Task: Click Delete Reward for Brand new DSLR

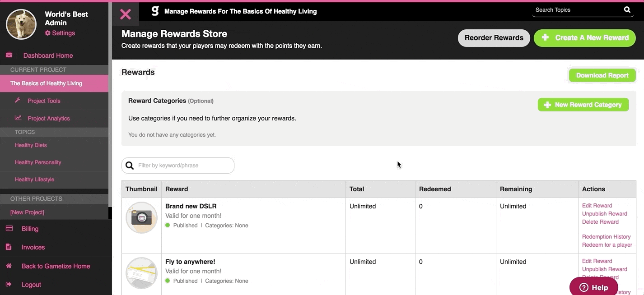Action: coord(600,222)
